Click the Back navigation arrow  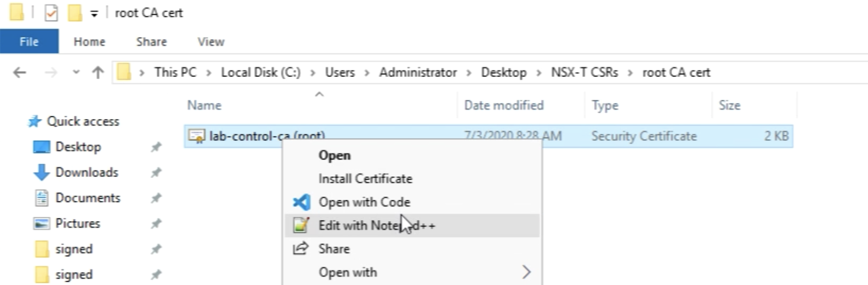point(20,73)
